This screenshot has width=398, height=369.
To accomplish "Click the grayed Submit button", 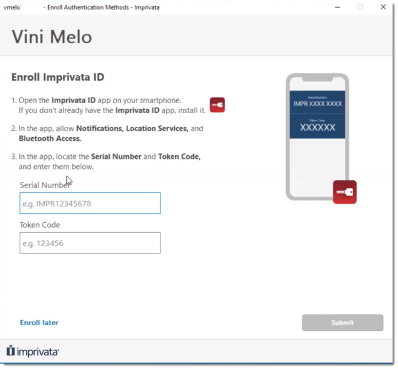I will (343, 322).
